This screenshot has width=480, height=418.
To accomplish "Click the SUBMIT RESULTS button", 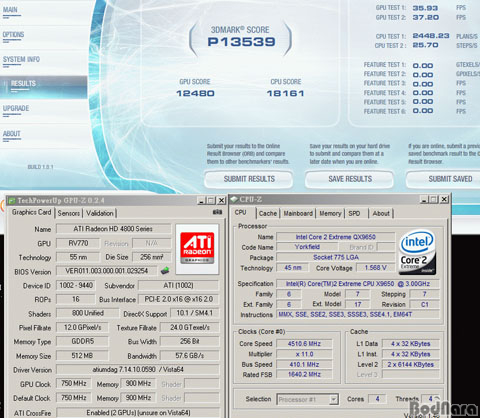I will coord(249,179).
